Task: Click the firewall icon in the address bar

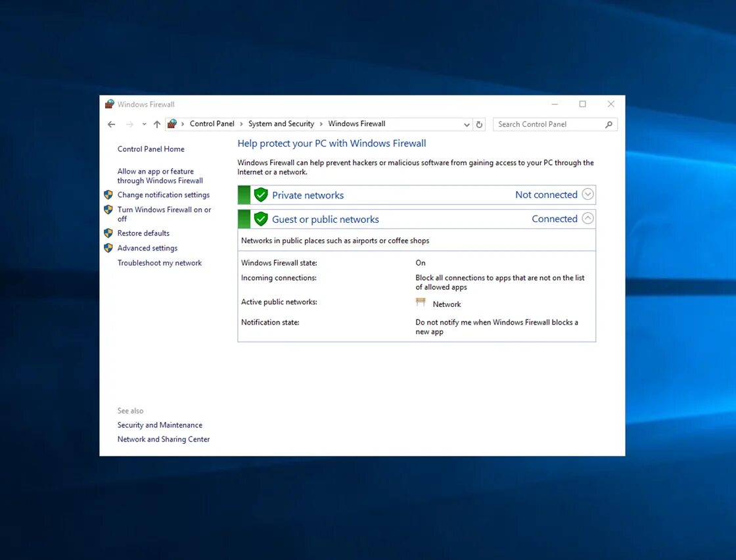Action: (x=172, y=124)
